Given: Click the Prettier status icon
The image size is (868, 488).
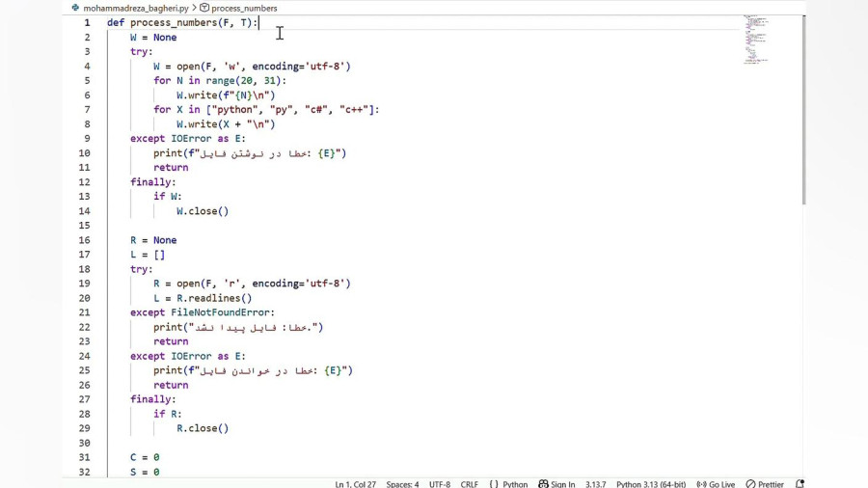Looking at the screenshot, I should 750,484.
